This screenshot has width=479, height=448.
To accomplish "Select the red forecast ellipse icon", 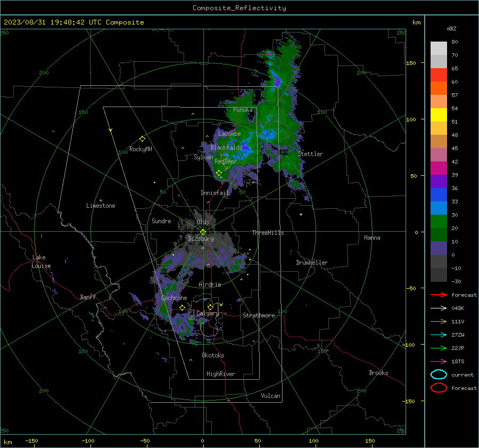I will [439, 388].
